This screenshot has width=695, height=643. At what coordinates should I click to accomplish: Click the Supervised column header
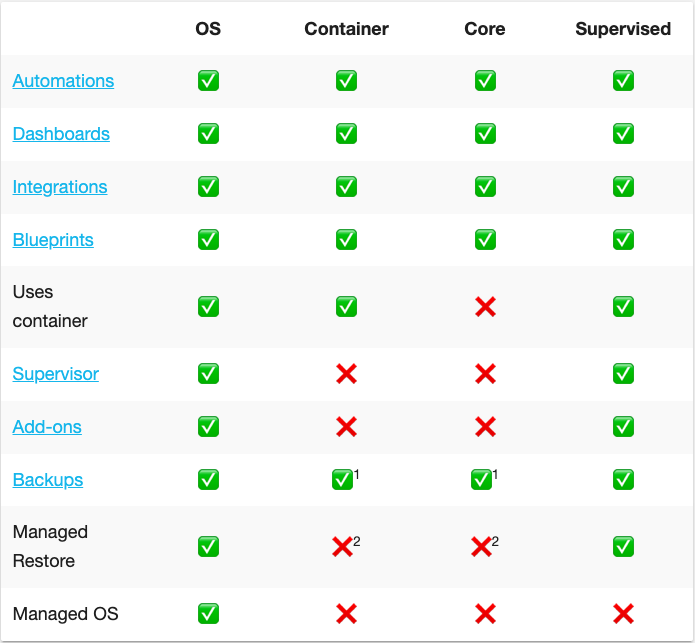click(x=623, y=29)
